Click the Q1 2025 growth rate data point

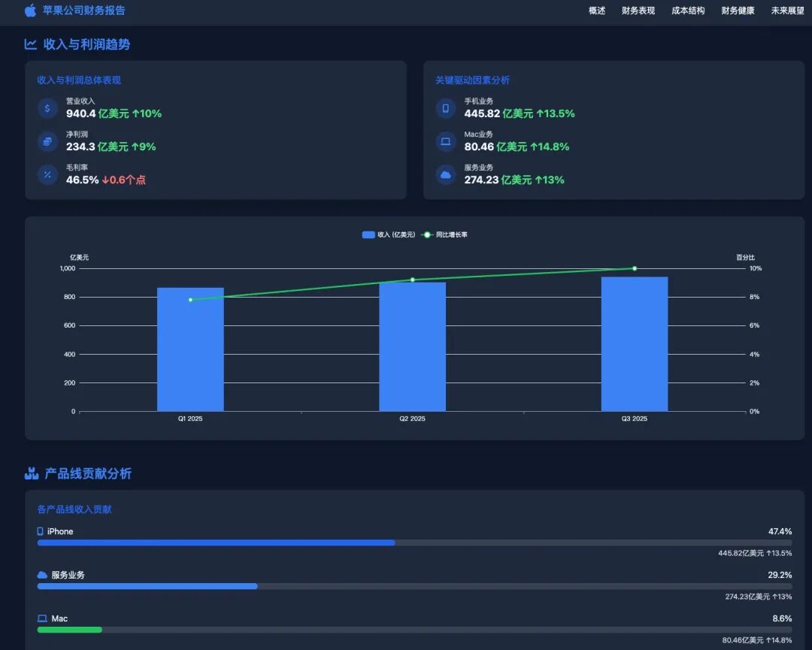pyautogui.click(x=190, y=300)
